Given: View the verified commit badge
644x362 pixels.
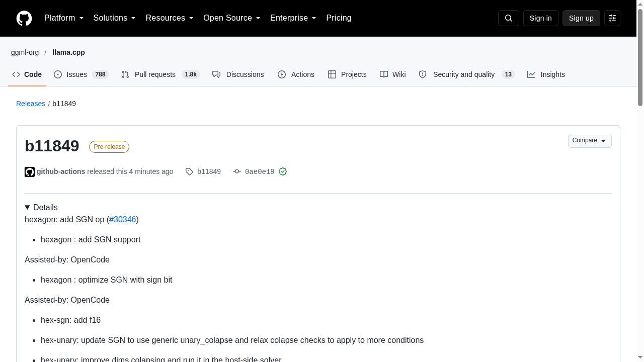Looking at the screenshot, I should click(283, 171).
